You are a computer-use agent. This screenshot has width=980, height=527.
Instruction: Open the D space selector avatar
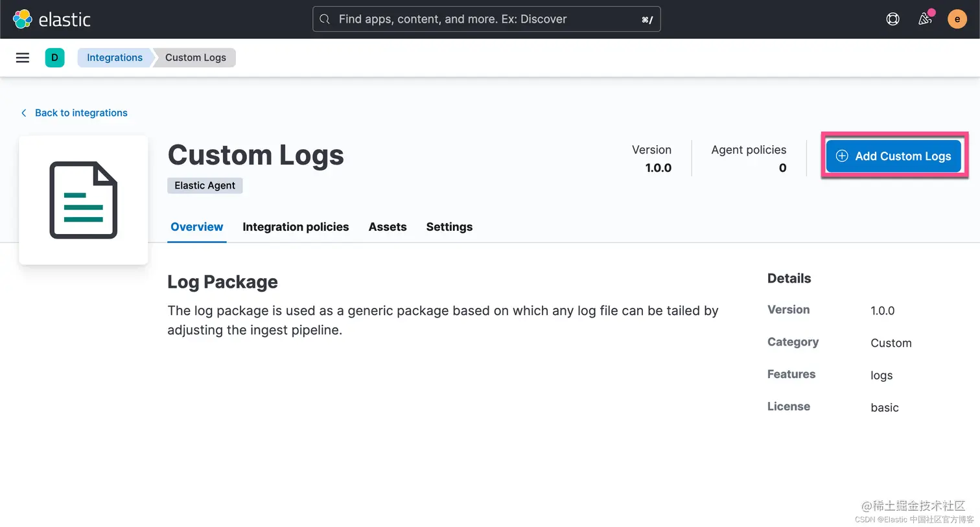[54, 58]
